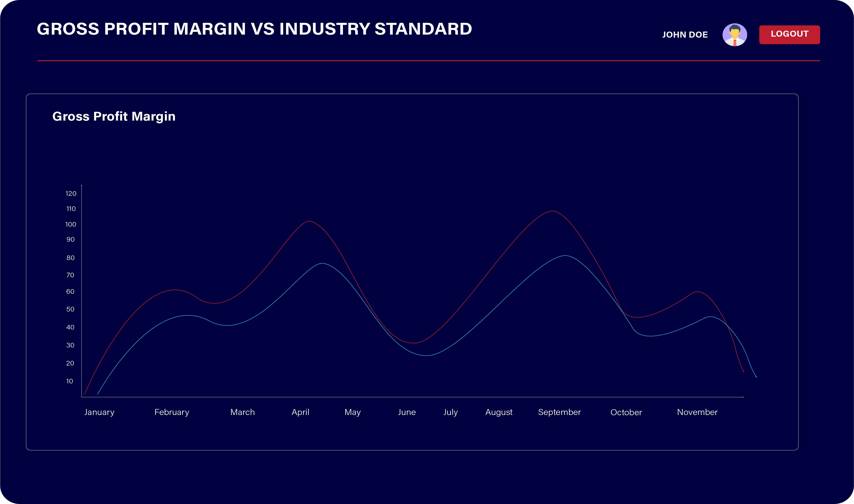Click the JOHN DOE username
The width and height of the screenshot is (854, 504).
[685, 35]
